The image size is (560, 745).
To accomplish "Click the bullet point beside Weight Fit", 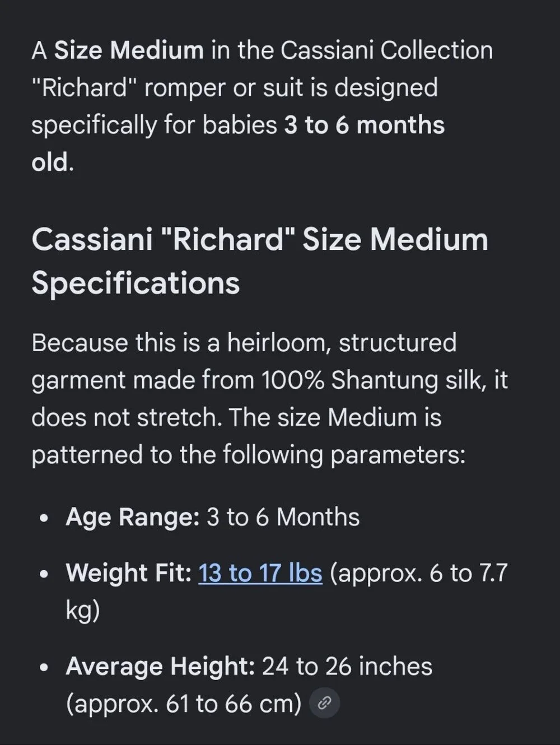I will [x=44, y=574].
